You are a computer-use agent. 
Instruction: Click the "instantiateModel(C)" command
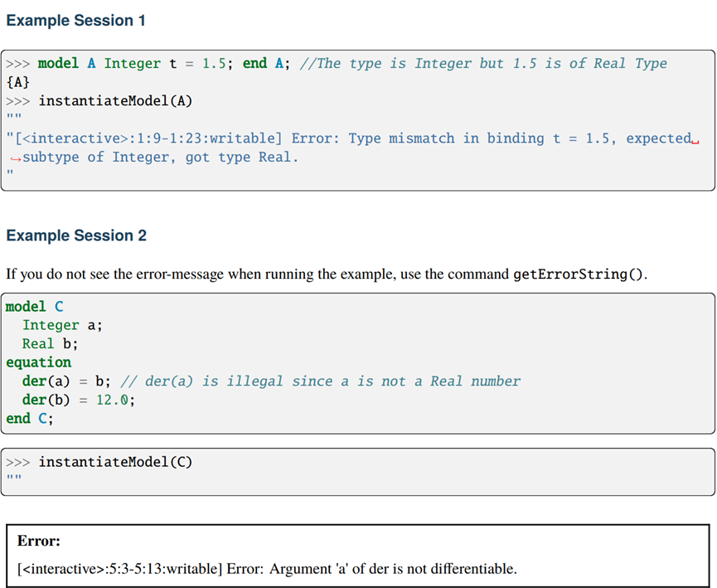pyautogui.click(x=115, y=462)
